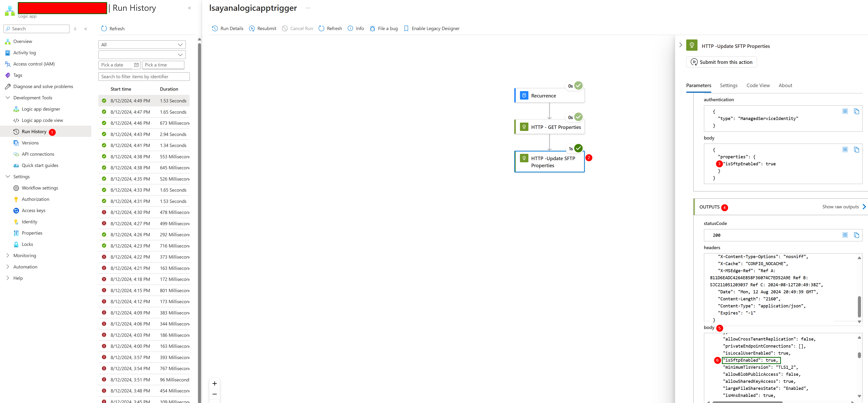
Task: Show raw outputs for the action
Action: 841,207
